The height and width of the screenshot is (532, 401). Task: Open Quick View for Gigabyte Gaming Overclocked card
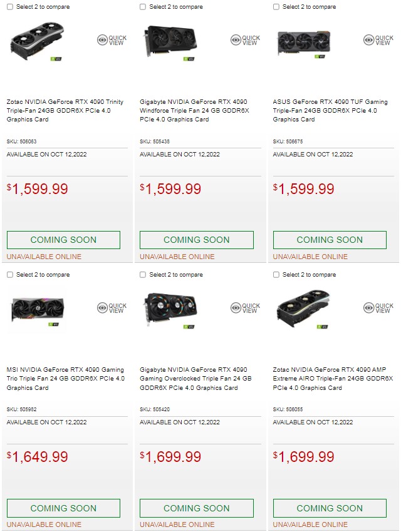pyautogui.click(x=244, y=308)
